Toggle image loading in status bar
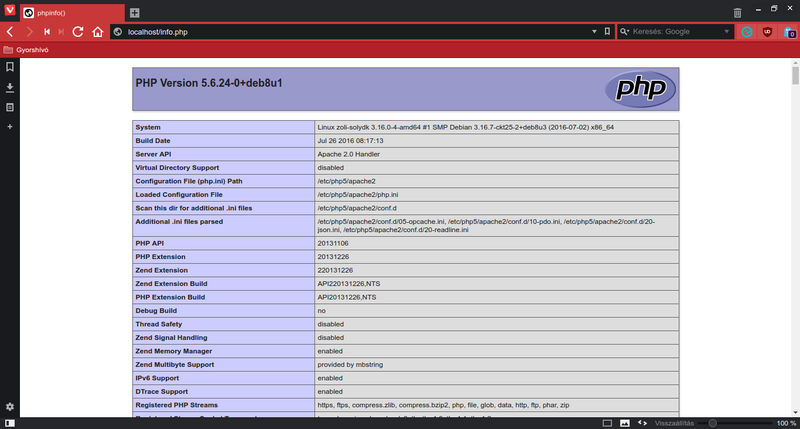Viewport: 800px width, 429px height. coord(624,423)
